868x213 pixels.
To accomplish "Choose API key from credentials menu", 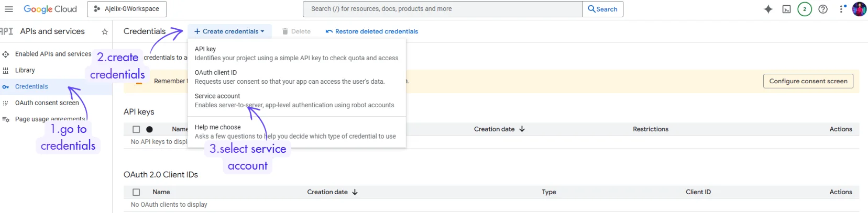I will click(296, 53).
